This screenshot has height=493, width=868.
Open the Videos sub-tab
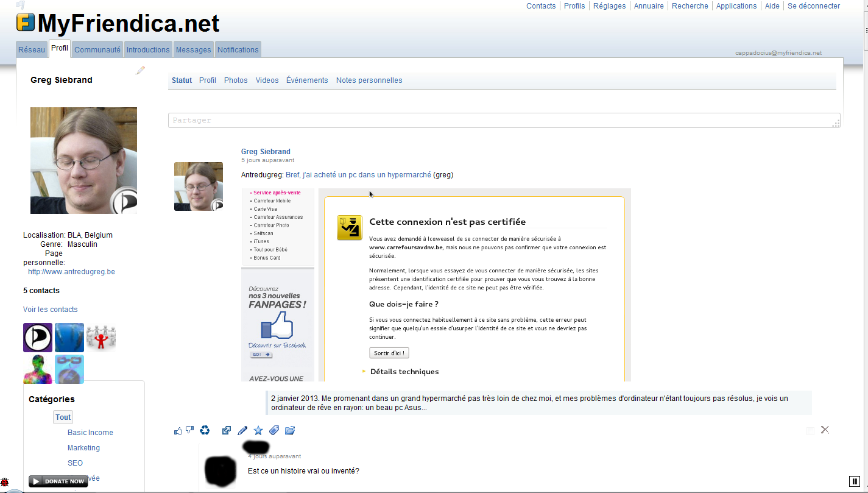[x=267, y=80]
